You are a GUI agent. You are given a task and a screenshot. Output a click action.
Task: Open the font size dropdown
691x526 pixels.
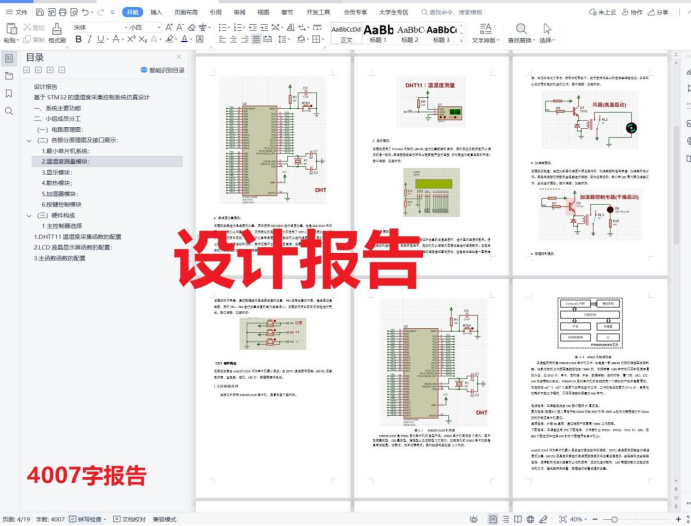tap(159, 27)
